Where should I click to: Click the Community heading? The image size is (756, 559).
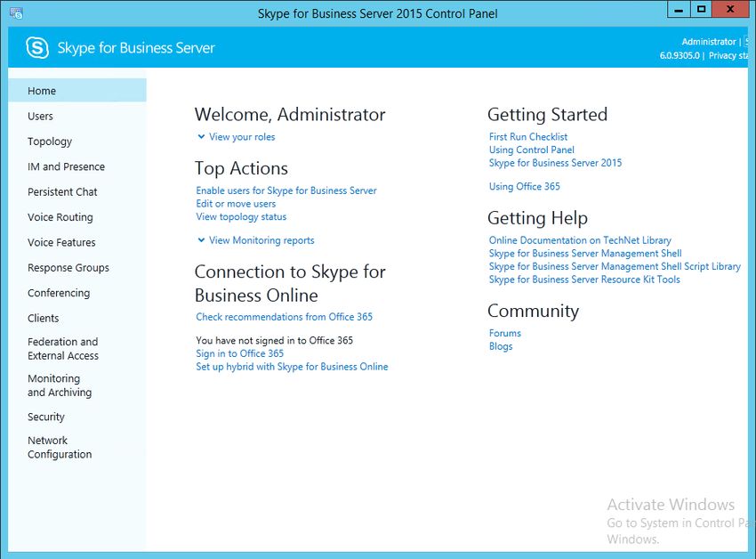tap(534, 311)
